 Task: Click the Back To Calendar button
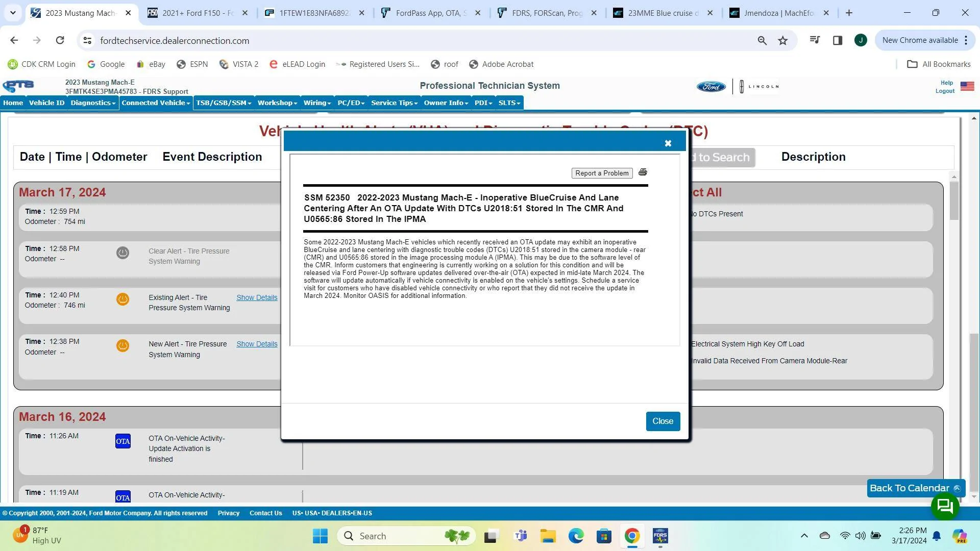(916, 488)
